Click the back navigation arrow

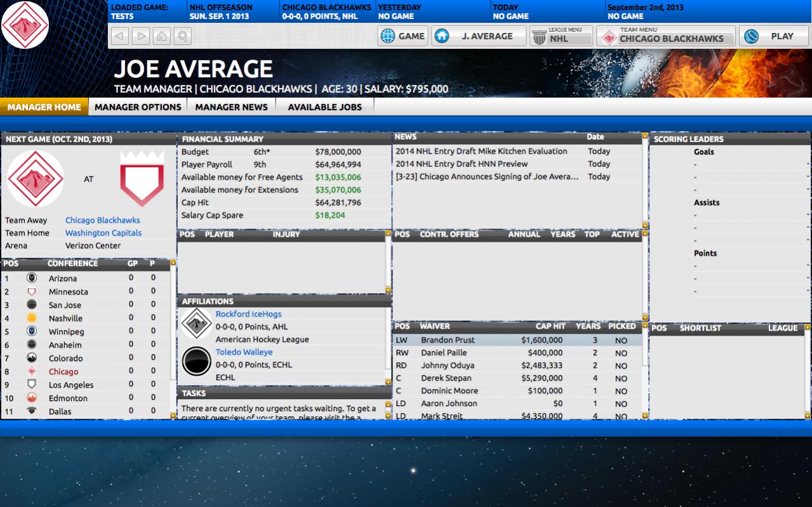click(x=120, y=36)
